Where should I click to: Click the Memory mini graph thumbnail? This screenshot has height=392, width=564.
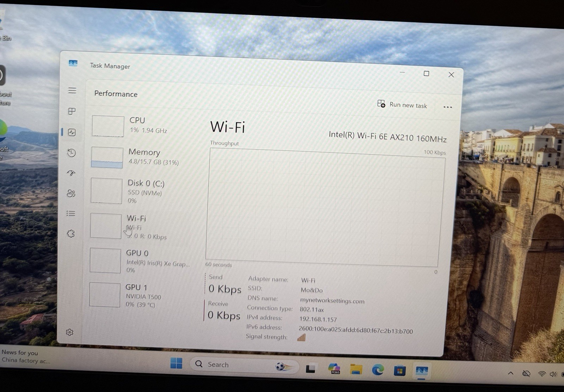click(x=107, y=157)
